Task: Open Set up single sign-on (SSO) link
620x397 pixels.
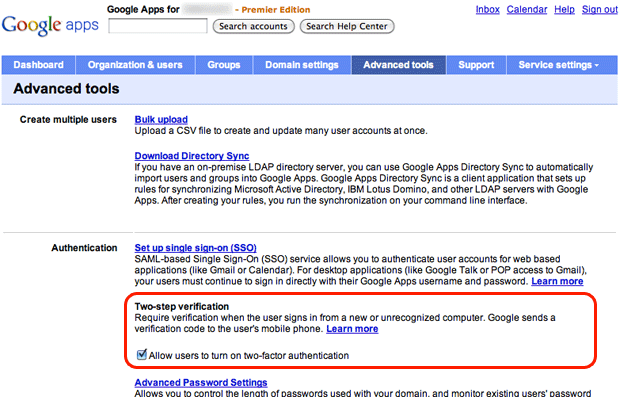Action: tap(195, 248)
